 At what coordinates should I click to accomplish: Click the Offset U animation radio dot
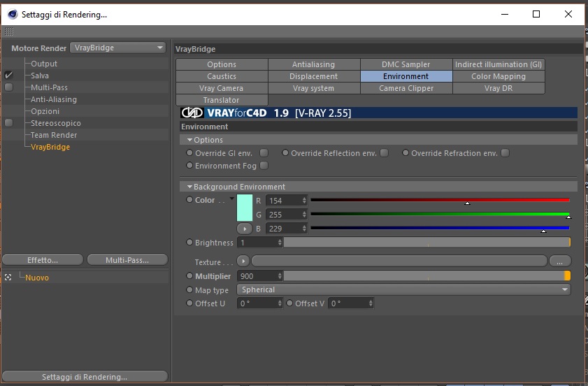click(x=189, y=303)
